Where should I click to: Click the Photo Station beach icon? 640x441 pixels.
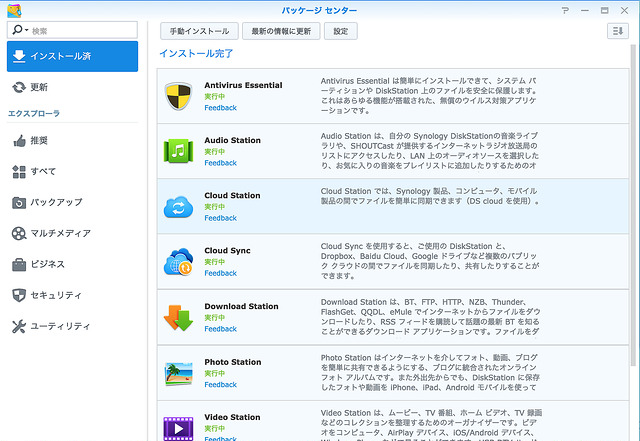point(178,374)
